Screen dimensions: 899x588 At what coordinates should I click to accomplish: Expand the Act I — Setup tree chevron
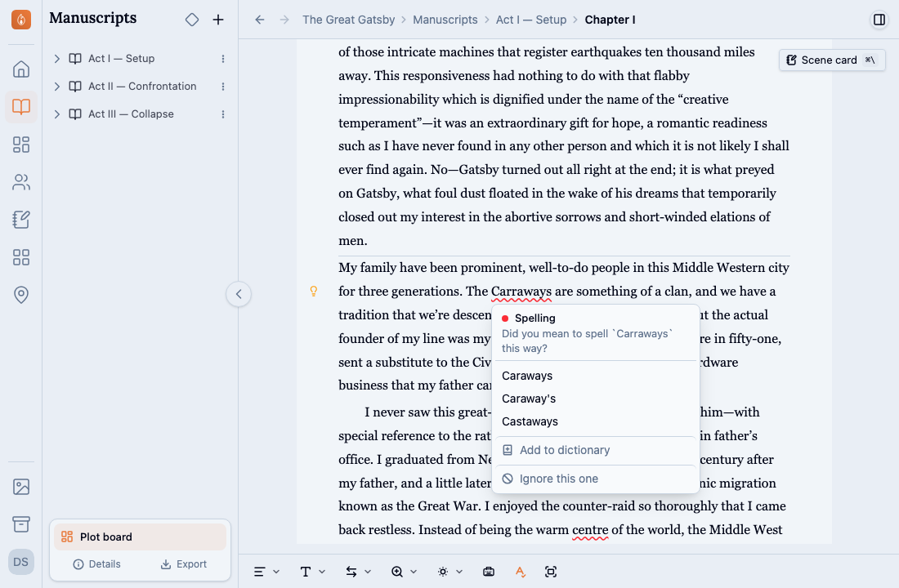pyautogui.click(x=56, y=59)
